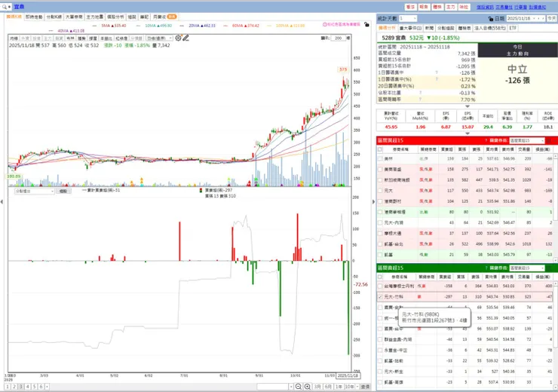Image resolution: width=558 pixels, height=392 pixels.
Task: Click the 3月 range button
Action: click(x=317, y=387)
